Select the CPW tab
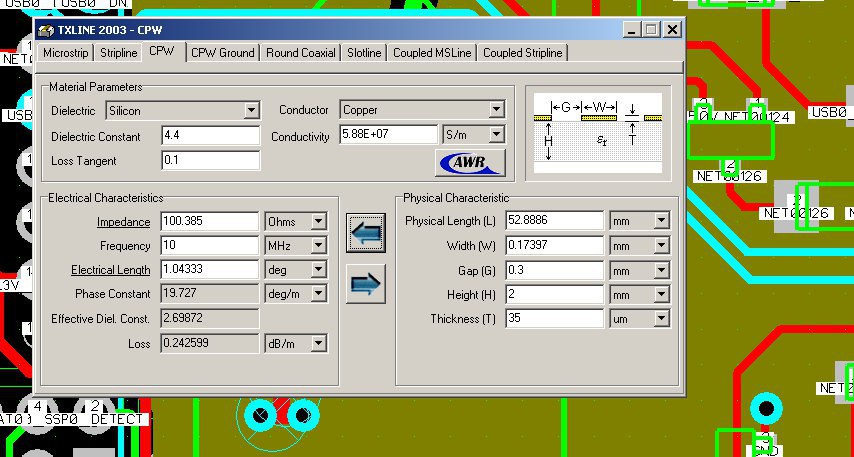 click(x=162, y=51)
